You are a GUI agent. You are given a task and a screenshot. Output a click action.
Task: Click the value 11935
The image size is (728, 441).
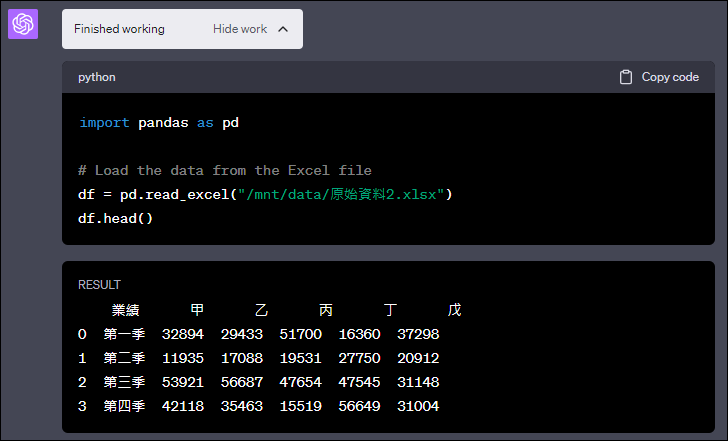183,358
